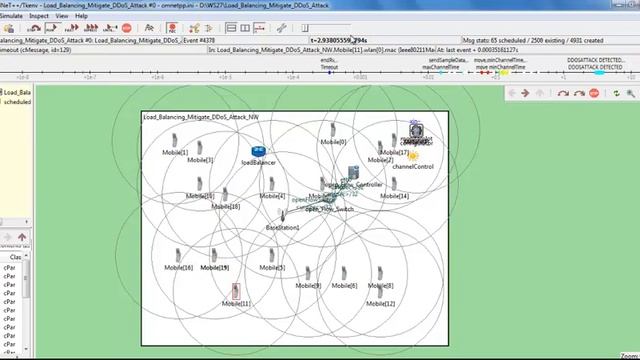Select the Mobile[6] node
This screenshot has width=640, height=360.
[x=344, y=274]
